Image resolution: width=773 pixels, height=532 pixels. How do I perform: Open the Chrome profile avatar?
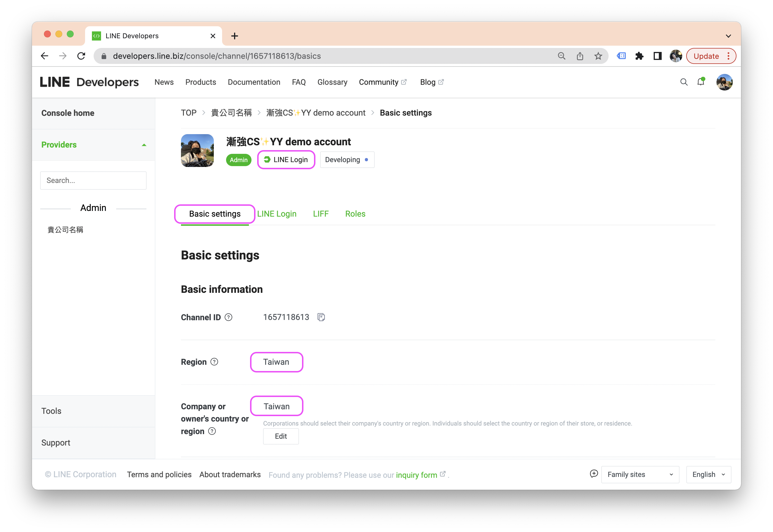click(676, 56)
